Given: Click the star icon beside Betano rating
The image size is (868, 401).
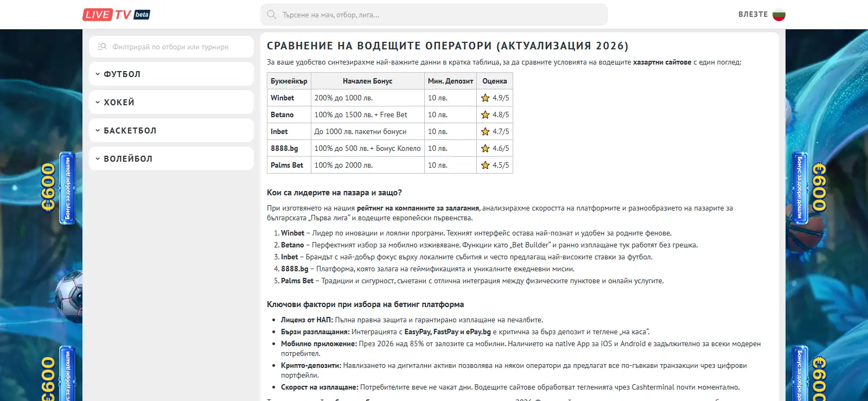Looking at the screenshot, I should click(x=486, y=115).
